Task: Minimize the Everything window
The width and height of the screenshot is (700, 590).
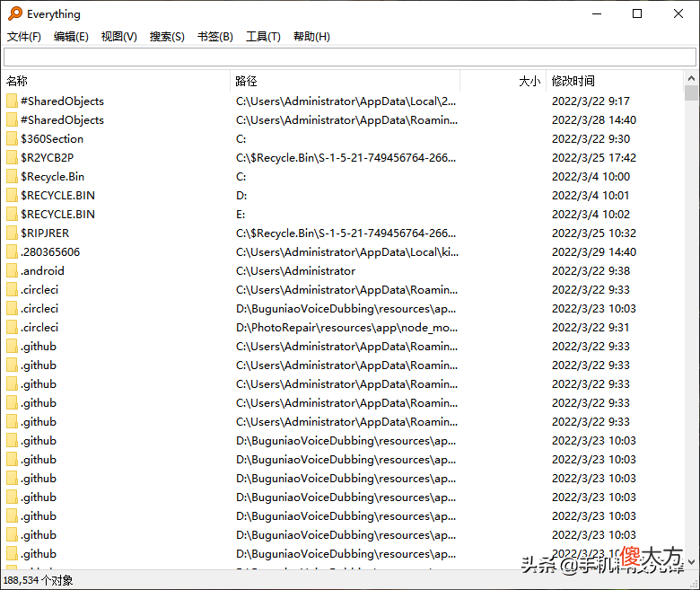Action: [597, 13]
